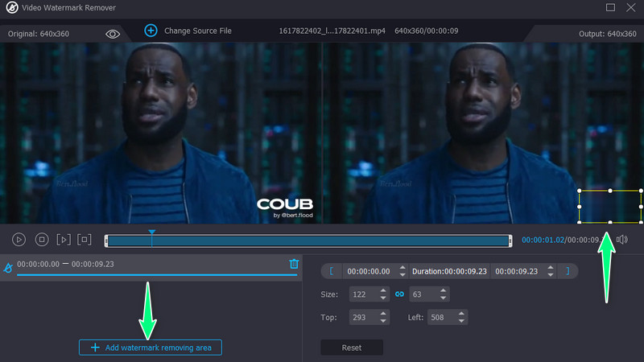The image size is (644, 362).
Task: Click the plus icon beside Change Source File
Action: coord(151,31)
